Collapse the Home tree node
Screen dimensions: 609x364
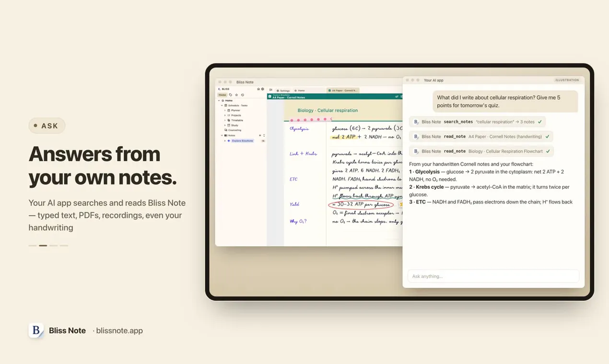219,101
